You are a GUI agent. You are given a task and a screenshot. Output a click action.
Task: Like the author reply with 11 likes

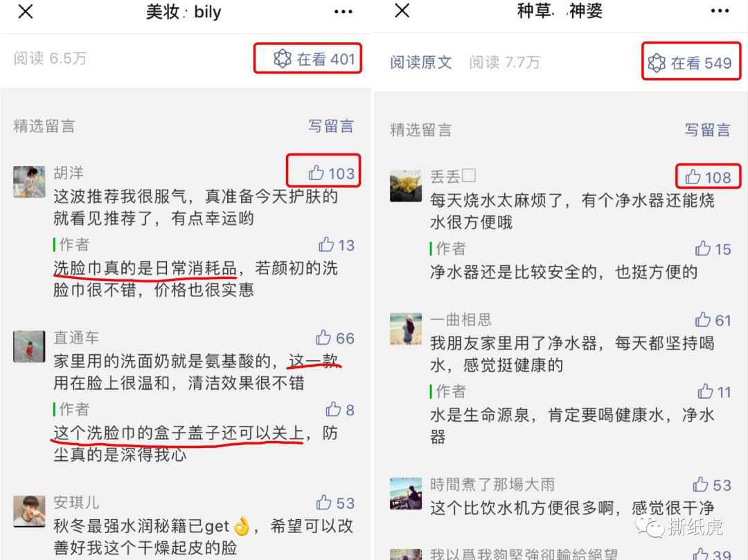714,392
